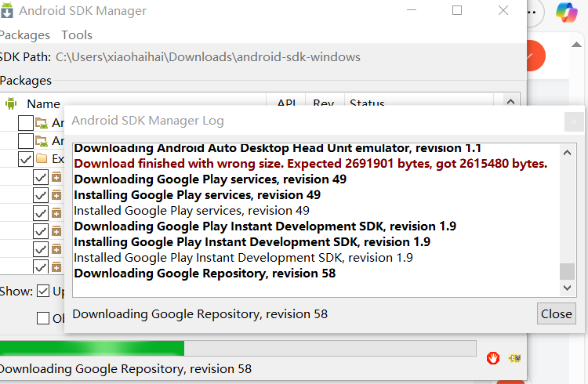Image resolution: width=588 pixels, height=384 pixels.
Task: Click the log scroll down arrow
Action: [567, 288]
